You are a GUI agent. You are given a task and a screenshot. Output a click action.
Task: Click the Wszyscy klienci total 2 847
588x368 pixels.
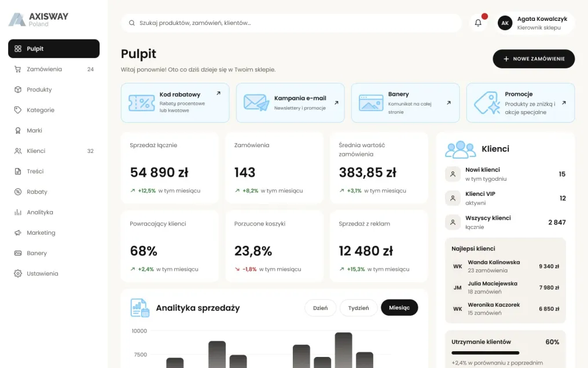point(557,223)
